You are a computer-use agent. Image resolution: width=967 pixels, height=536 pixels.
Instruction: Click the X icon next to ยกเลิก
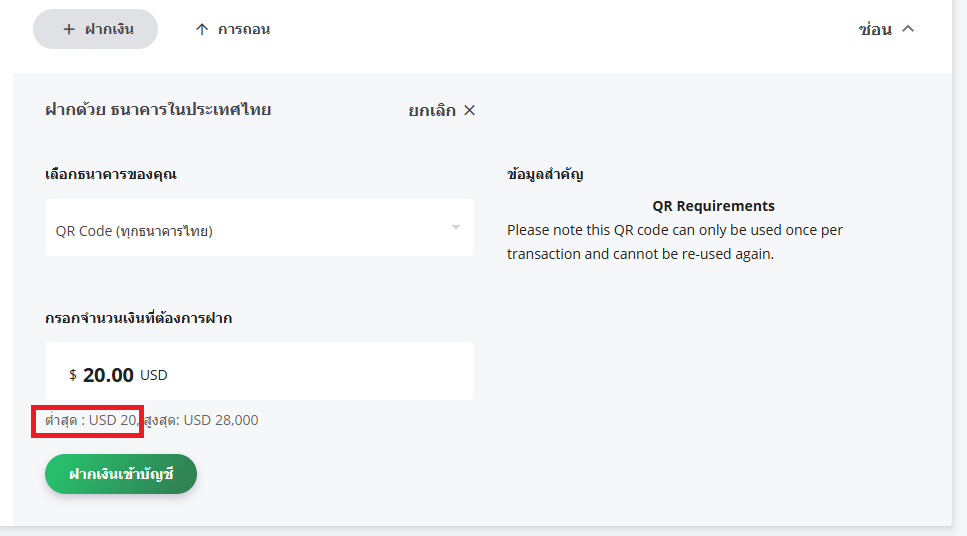470,110
